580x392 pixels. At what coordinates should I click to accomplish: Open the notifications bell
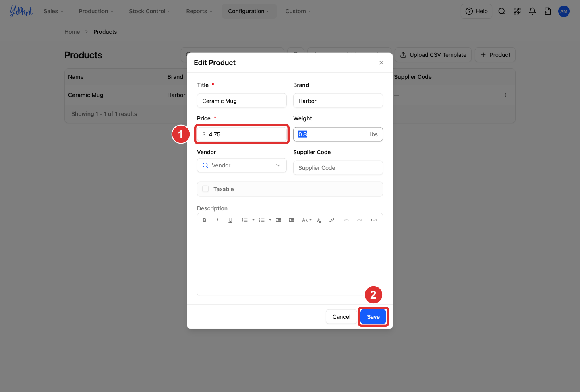[x=532, y=11]
